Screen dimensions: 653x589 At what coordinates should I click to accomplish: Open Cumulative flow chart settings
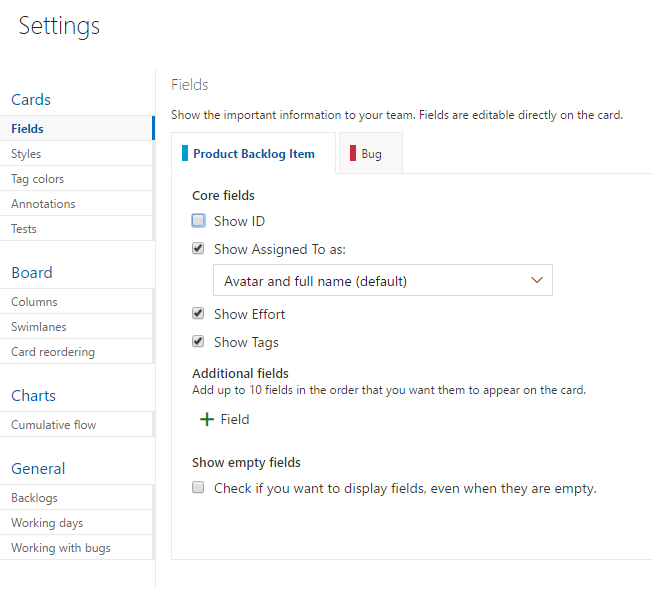(x=77, y=424)
